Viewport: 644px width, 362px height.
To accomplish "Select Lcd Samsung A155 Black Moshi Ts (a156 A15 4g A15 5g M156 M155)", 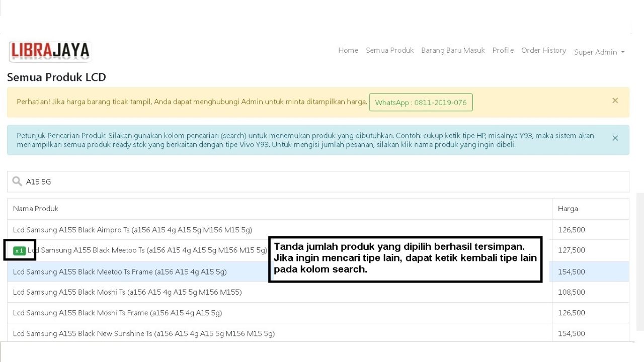I will [x=127, y=292].
